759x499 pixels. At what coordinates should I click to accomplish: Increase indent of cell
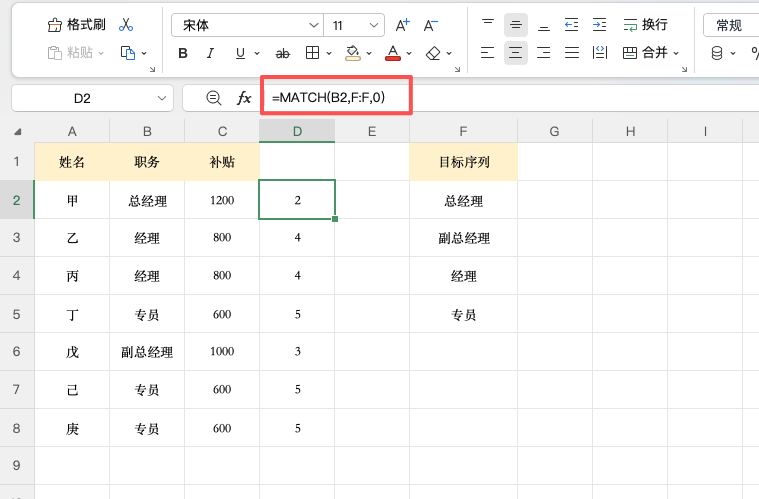(599, 25)
